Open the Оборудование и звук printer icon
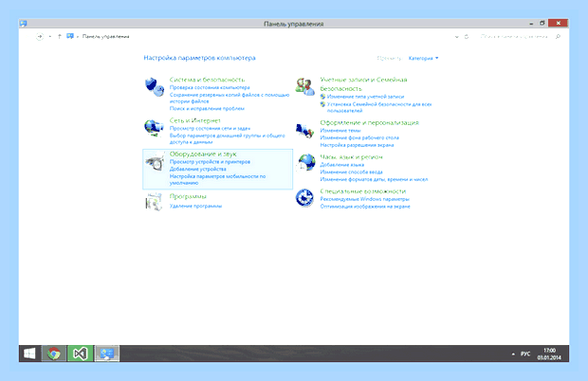The width and height of the screenshot is (588, 381). 155,161
